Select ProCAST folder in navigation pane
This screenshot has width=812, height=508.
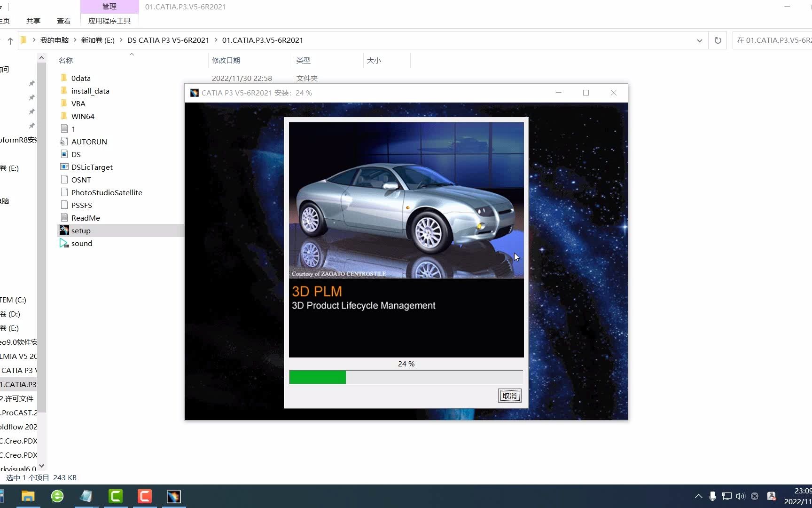coord(18,413)
